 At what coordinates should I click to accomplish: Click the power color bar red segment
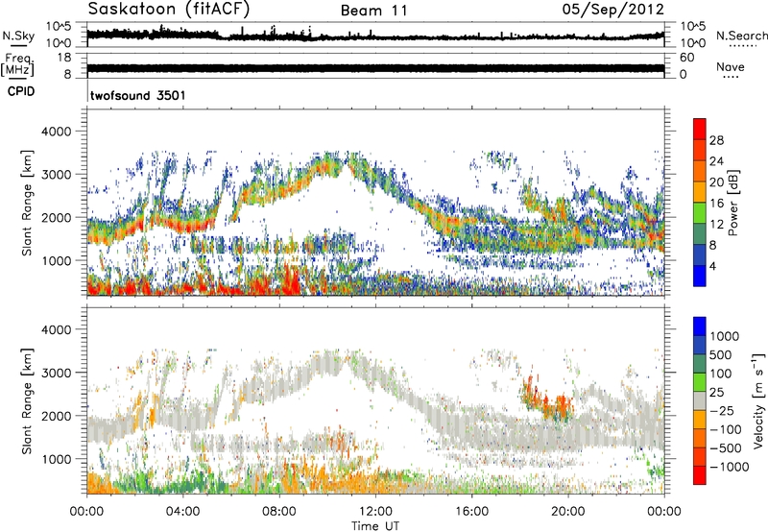700,129
